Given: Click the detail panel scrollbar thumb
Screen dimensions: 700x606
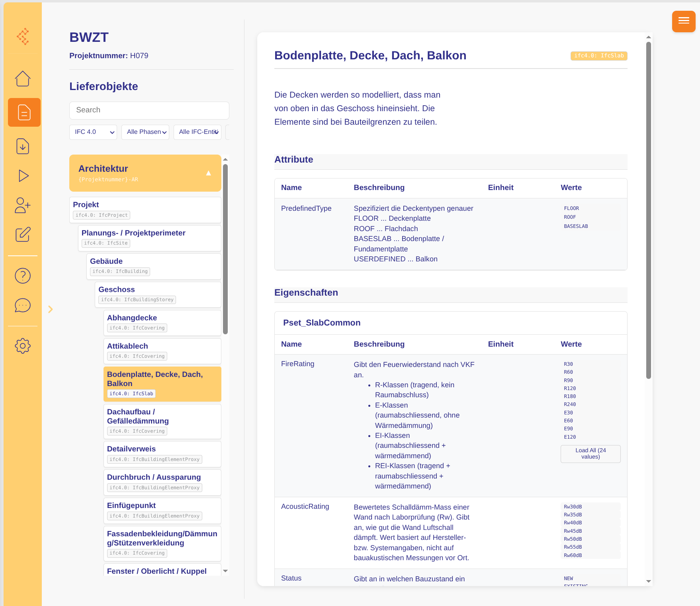Looking at the screenshot, I should coord(649,210).
